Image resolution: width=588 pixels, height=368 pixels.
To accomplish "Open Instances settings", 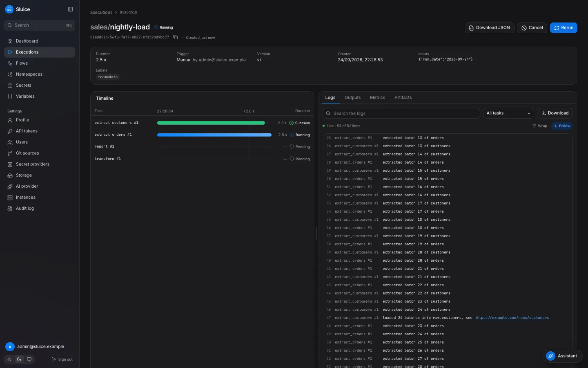I will click(40, 197).
